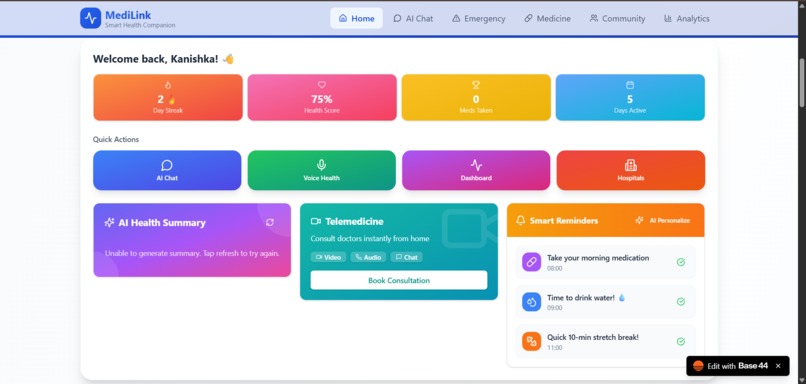Click the Meds Taken card
Image resolution: width=806 pixels, height=384 pixels.
(476, 98)
